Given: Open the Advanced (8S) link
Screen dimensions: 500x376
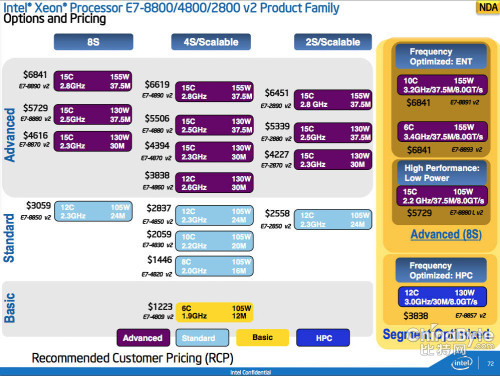Looking at the screenshot, I should pos(446,234).
